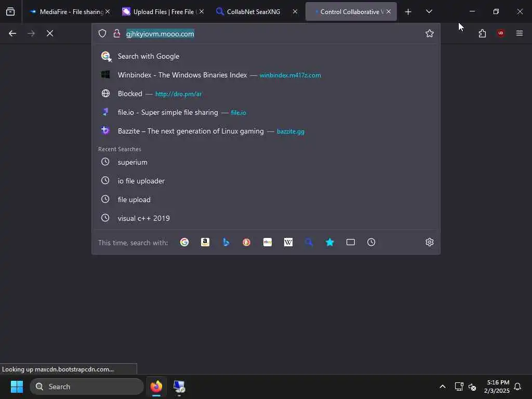Switch to MediaFire - File sharing tab
This screenshot has height=399, width=532.
70,11
